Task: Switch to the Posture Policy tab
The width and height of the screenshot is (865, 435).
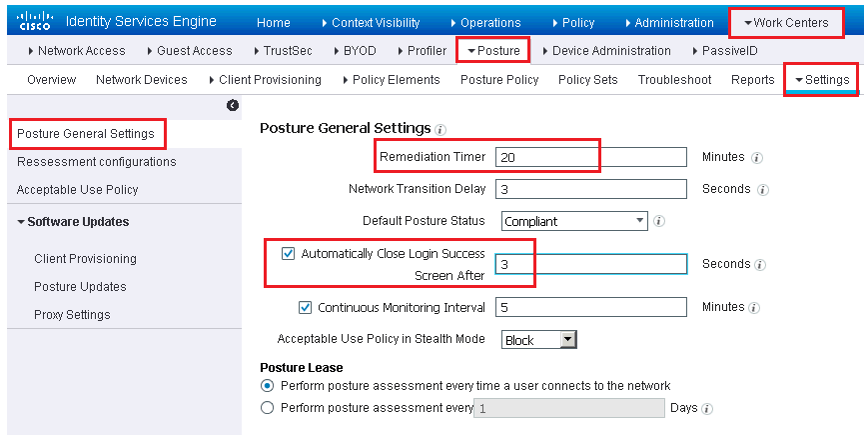Action: tap(499, 80)
